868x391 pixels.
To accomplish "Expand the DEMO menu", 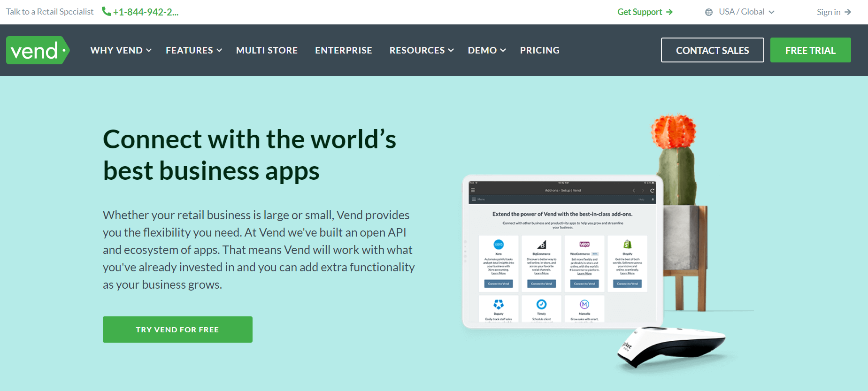I will pos(487,50).
